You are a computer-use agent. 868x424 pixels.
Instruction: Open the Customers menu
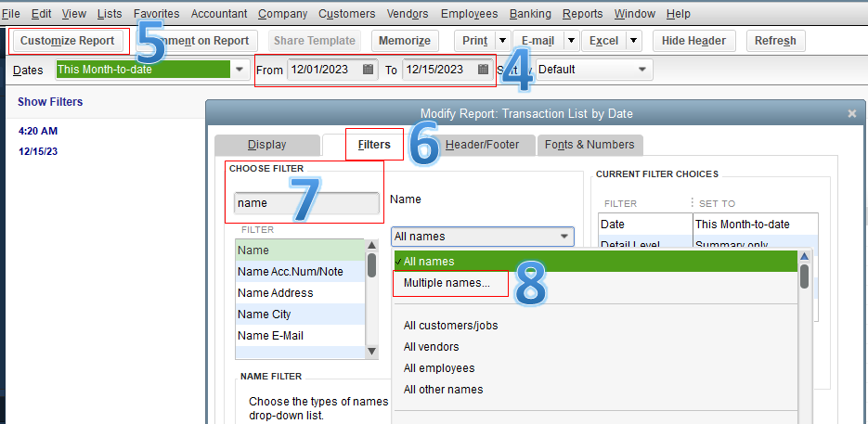[x=347, y=13]
